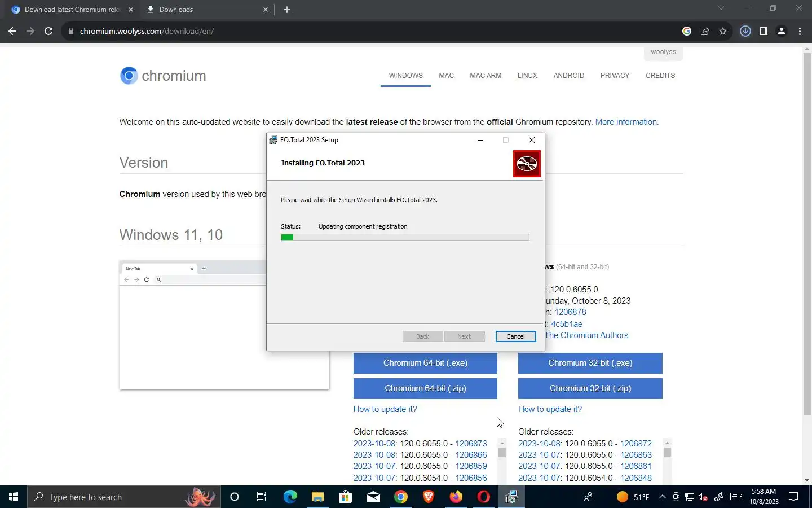812x508 pixels.
Task: Close the Download latest Chromium tab
Action: pos(131,10)
